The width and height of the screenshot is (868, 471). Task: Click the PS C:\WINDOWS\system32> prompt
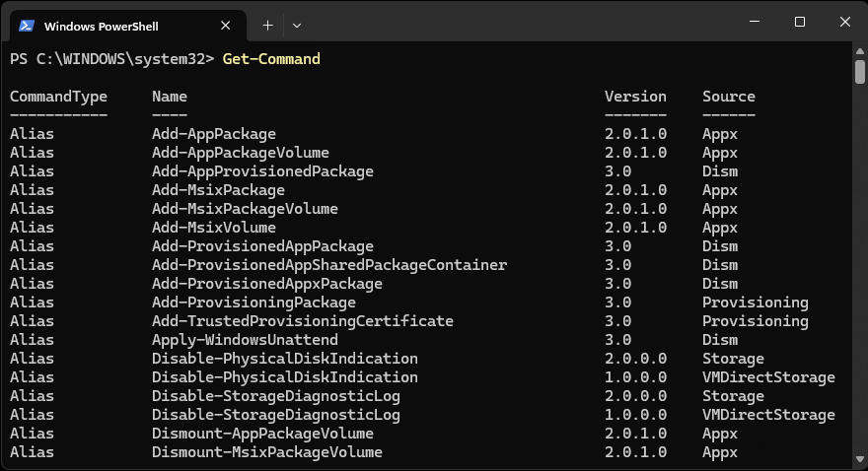tap(111, 59)
